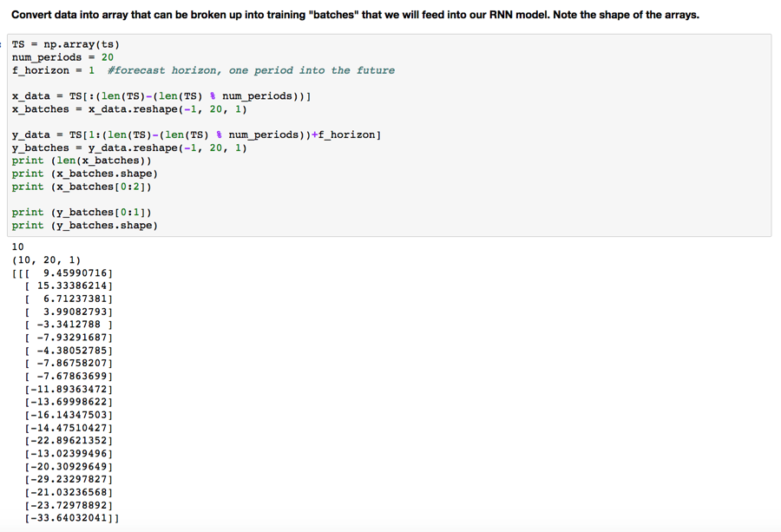Click the (10, 20, 1) shape output

[x=46, y=260]
